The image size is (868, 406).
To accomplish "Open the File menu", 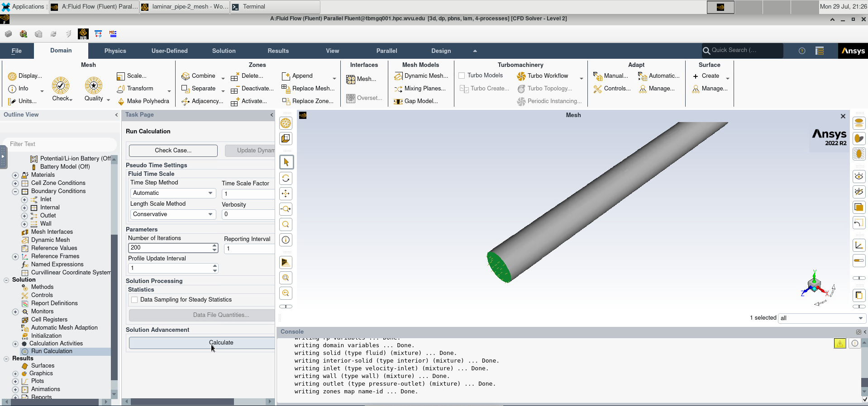I will click(17, 51).
